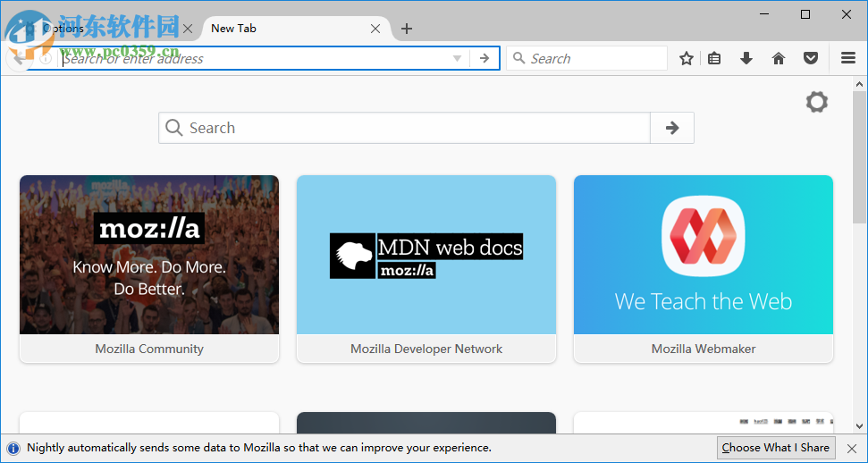Show bookmarks list icon
This screenshot has height=463, width=868.
click(714, 58)
